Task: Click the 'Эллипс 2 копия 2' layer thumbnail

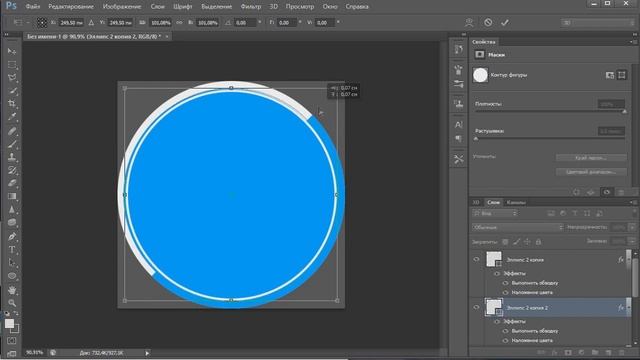Action: click(493, 307)
